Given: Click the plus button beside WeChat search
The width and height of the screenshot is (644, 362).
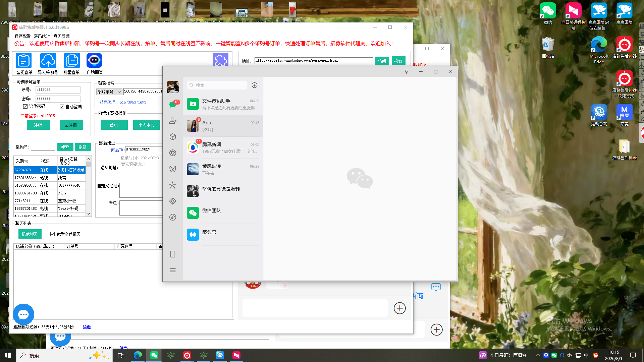Looking at the screenshot, I should (x=255, y=85).
